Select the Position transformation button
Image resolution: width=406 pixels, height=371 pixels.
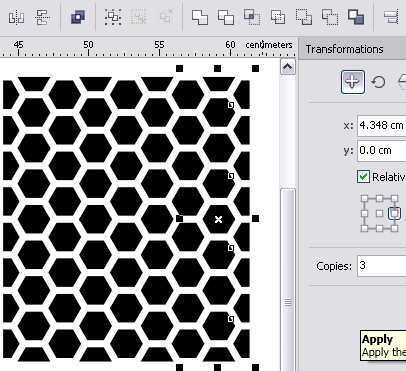pos(353,82)
